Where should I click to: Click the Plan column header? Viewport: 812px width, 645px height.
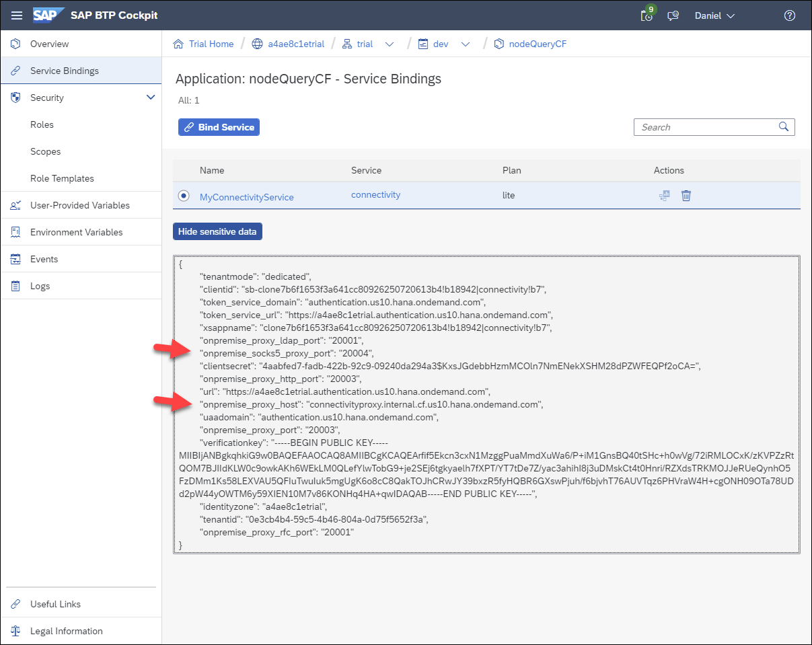click(x=511, y=170)
